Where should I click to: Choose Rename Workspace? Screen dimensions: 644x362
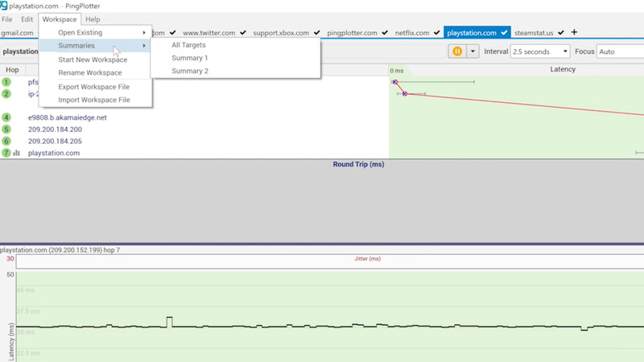[90, 72]
